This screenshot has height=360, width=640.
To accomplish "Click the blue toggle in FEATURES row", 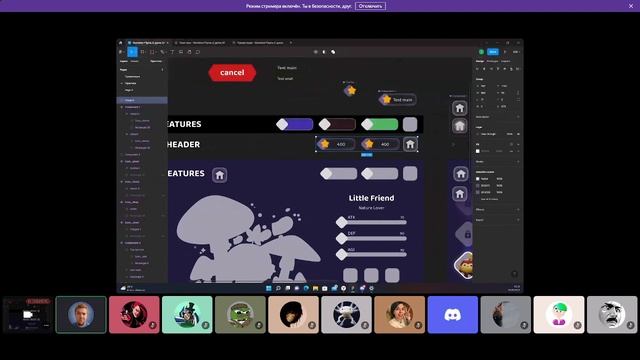I will 295,124.
